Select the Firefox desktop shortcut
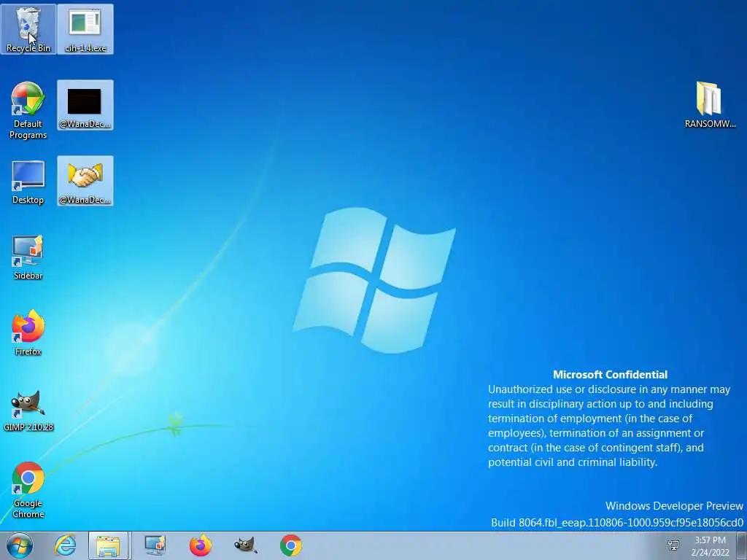Image resolution: width=747 pixels, height=560 pixels. pyautogui.click(x=28, y=332)
